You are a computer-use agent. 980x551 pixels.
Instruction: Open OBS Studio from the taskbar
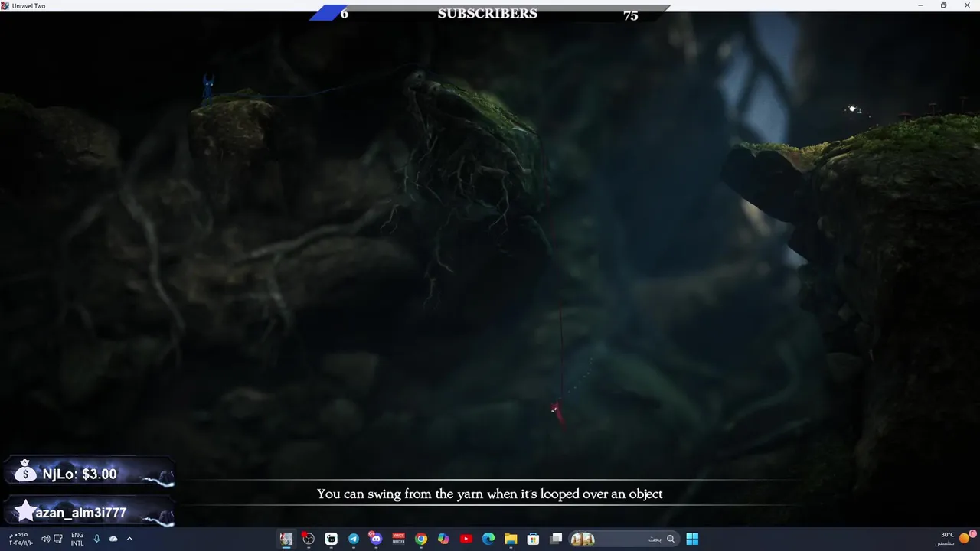[309, 539]
